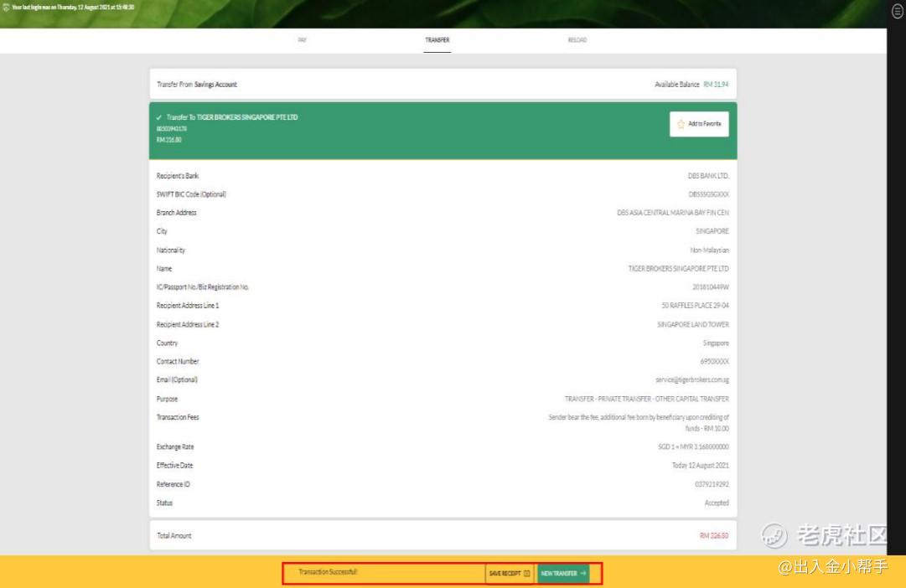This screenshot has width=906, height=588.
Task: Click the Total Amount RM 226.80 value
Action: pos(714,536)
